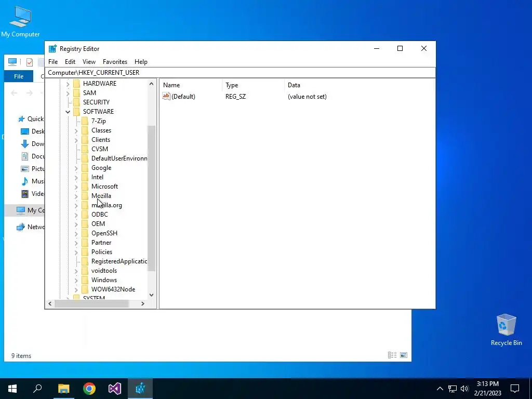Open the Help menu

point(141,62)
